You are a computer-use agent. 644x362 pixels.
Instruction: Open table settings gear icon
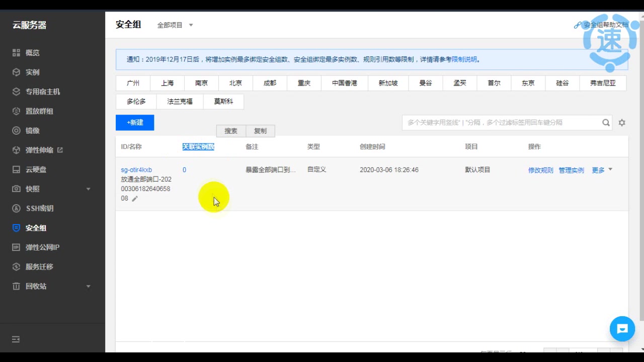click(x=622, y=123)
